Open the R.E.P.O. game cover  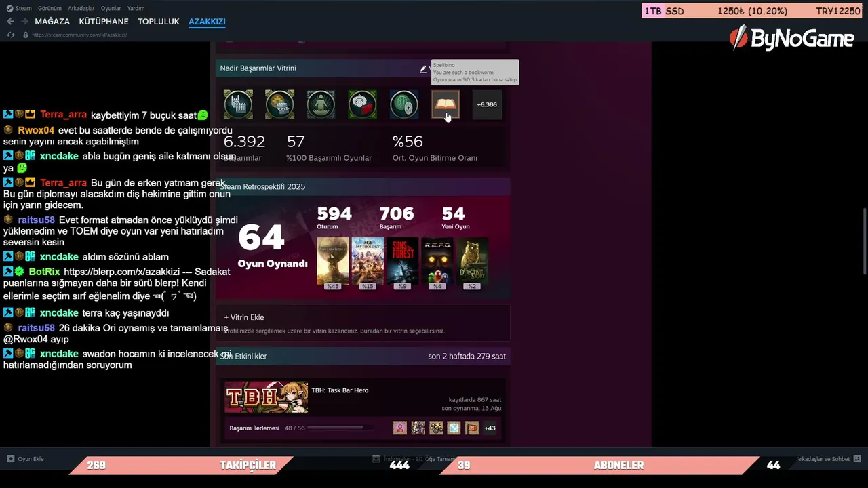pyautogui.click(x=437, y=260)
